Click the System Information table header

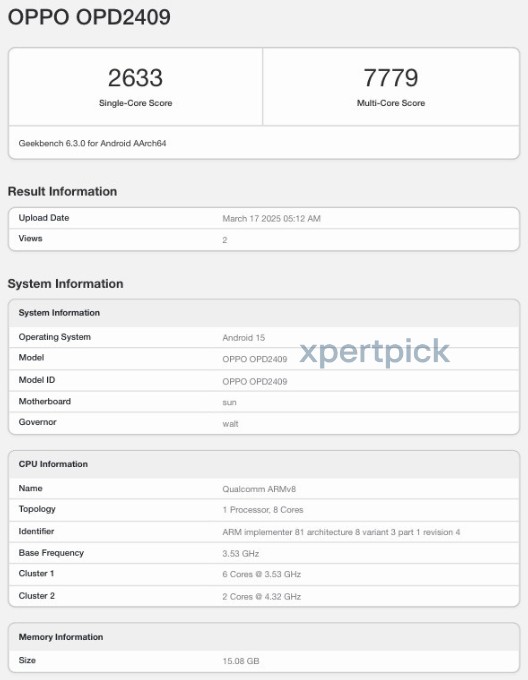264,313
